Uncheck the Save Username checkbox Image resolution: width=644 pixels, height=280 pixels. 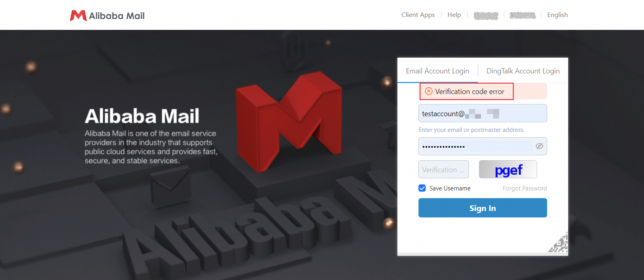click(x=422, y=188)
